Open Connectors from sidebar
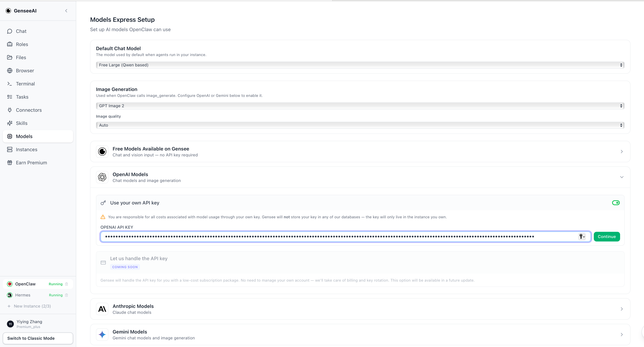644x347 pixels. (x=38, y=110)
